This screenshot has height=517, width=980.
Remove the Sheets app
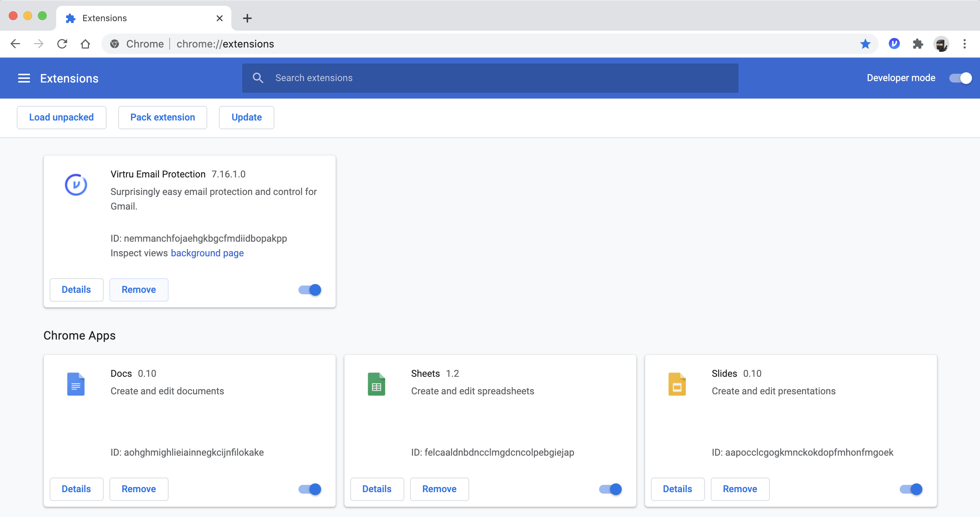[439, 489]
